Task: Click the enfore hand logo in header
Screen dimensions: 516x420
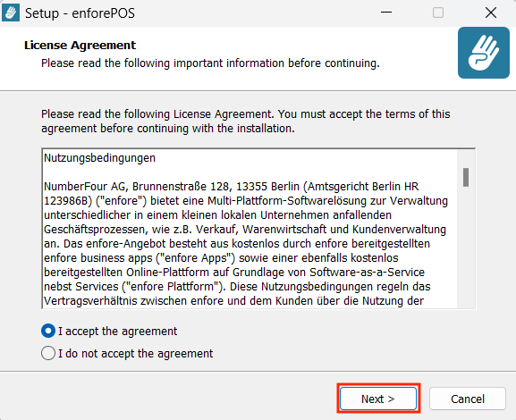Action: tap(484, 53)
